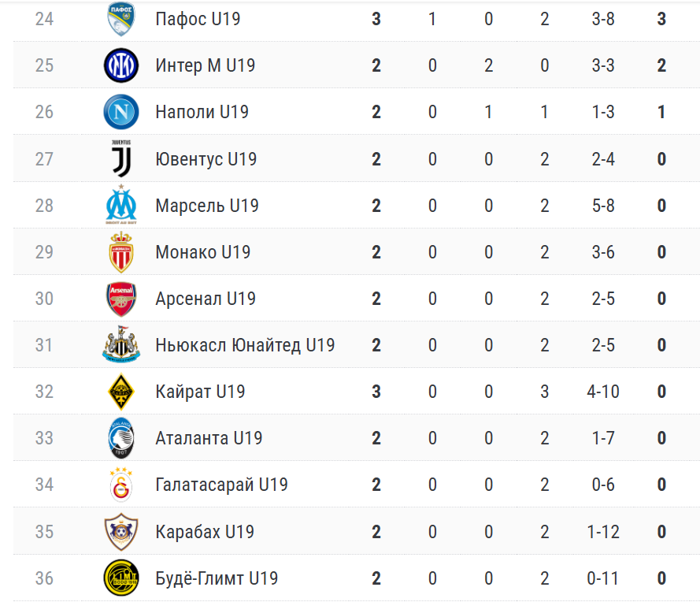The width and height of the screenshot is (700, 602).
Task: Select the Наполи U19 team badge
Action: pyautogui.click(x=121, y=112)
